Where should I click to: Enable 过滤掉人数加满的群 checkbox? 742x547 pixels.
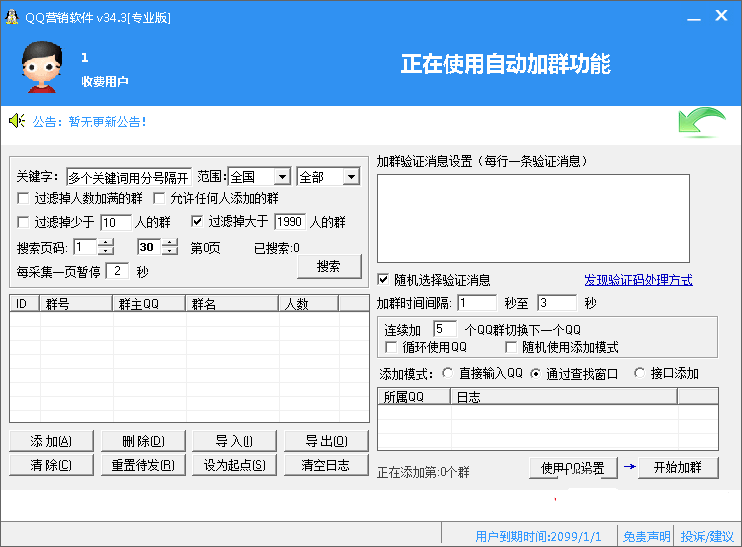pyautogui.click(x=23, y=198)
